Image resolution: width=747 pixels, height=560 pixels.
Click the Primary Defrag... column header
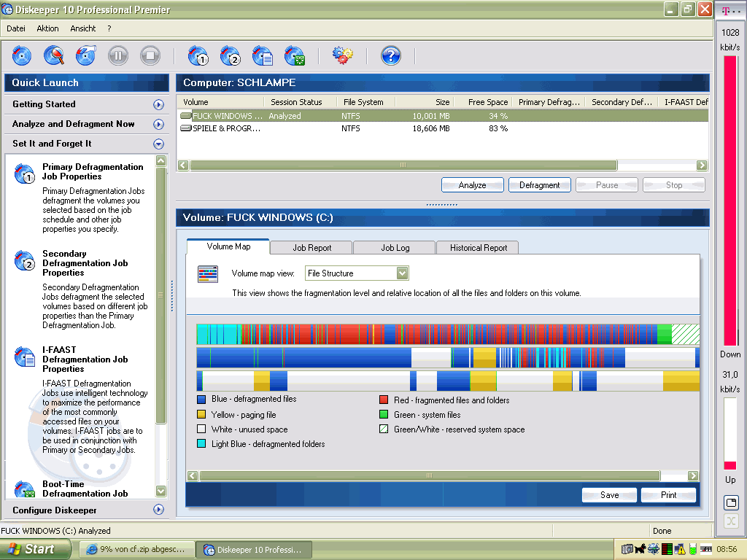pos(549,102)
